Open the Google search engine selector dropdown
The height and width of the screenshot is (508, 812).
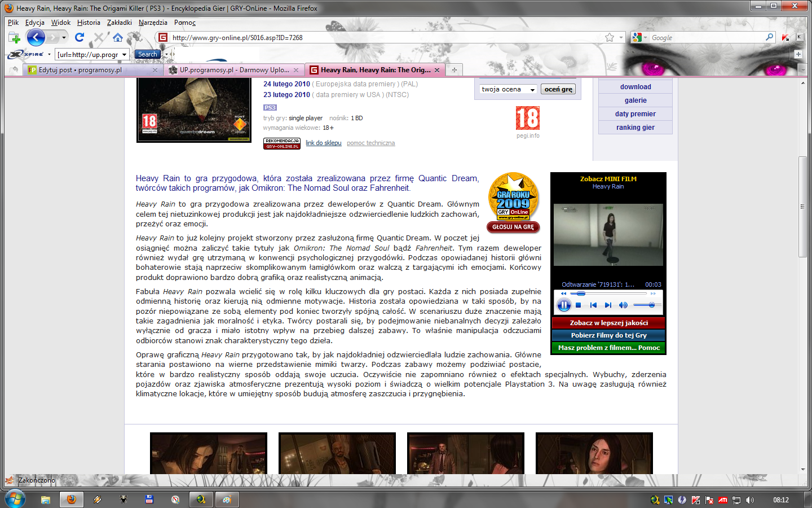pyautogui.click(x=639, y=37)
